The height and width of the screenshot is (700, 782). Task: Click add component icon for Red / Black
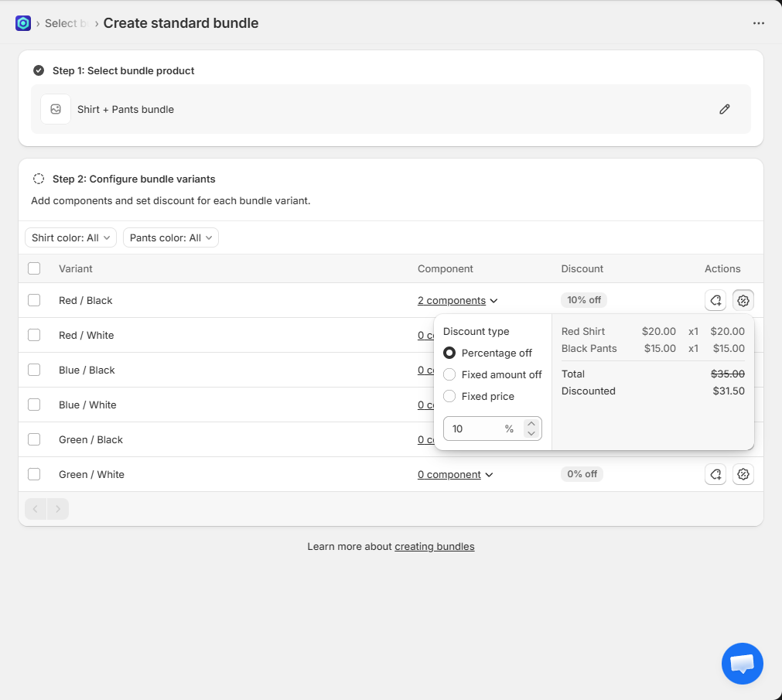(x=715, y=300)
